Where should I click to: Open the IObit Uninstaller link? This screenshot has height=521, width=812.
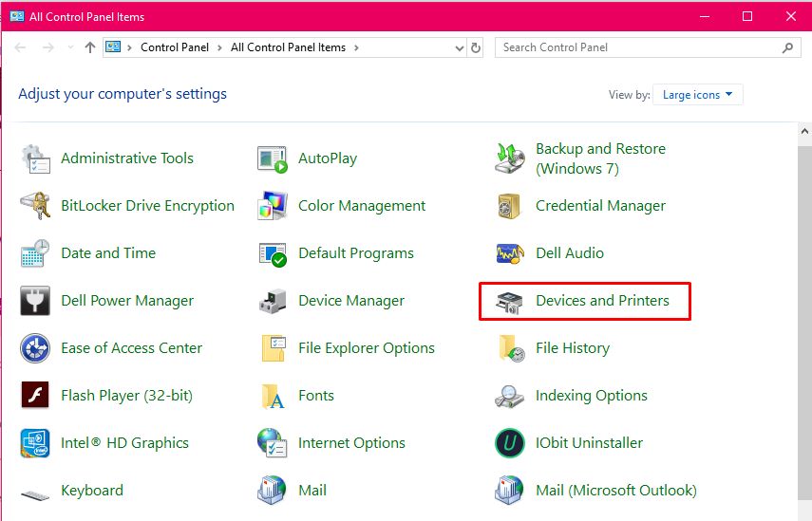pos(590,443)
